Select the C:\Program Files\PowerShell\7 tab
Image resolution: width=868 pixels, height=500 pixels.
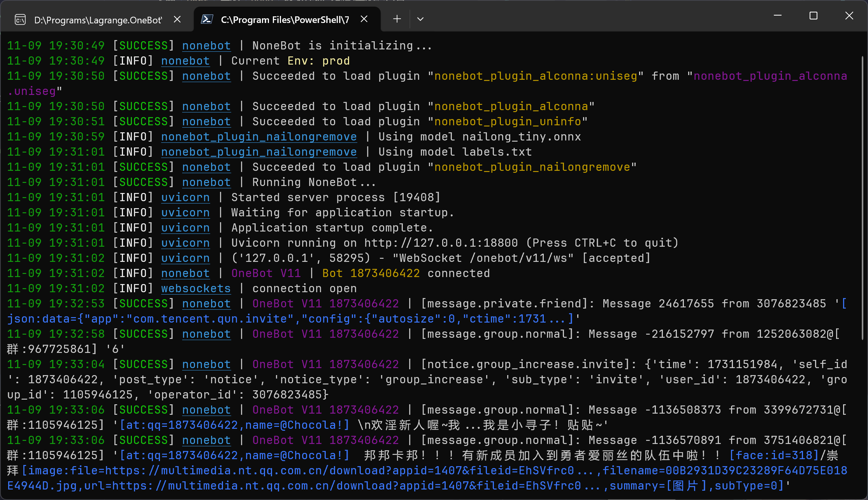285,19
